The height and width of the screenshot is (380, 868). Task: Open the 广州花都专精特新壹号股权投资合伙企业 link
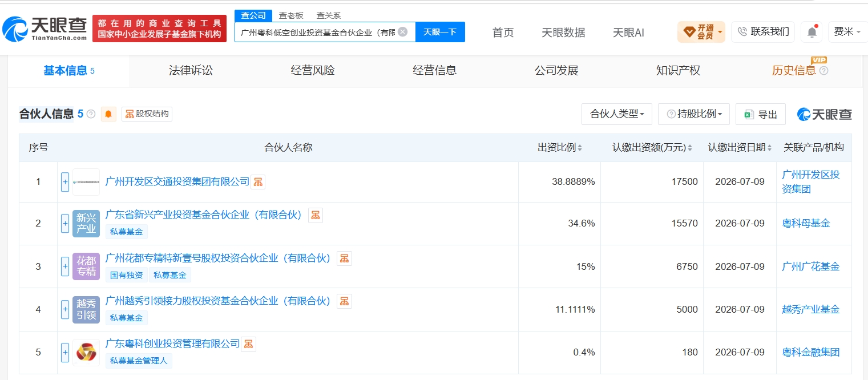click(x=219, y=258)
